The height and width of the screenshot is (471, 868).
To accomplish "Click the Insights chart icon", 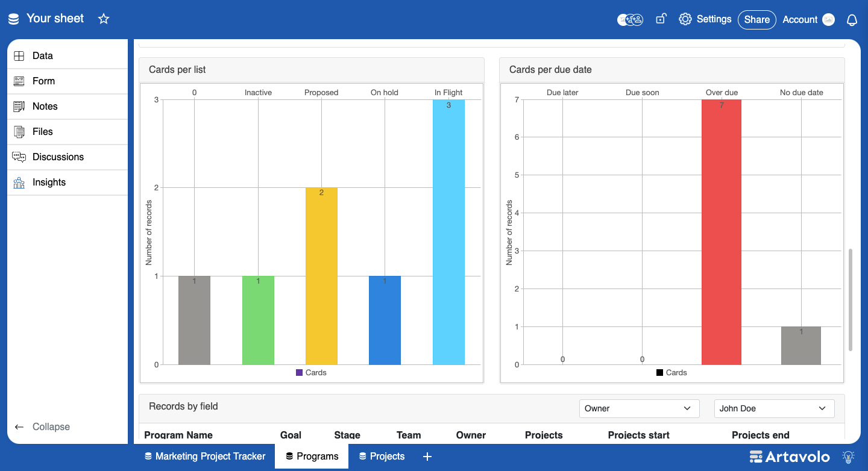I will coord(19,182).
